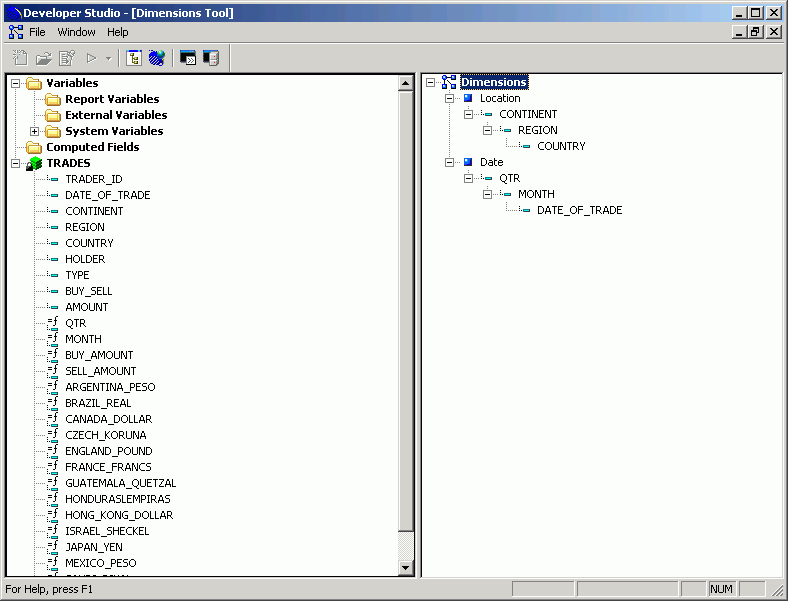788x601 pixels.
Task: Click the server window toolbar icon
Action: click(x=210, y=58)
